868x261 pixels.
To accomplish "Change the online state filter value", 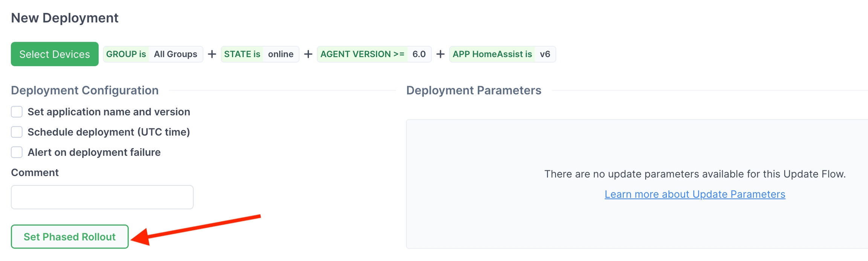I will click(281, 54).
